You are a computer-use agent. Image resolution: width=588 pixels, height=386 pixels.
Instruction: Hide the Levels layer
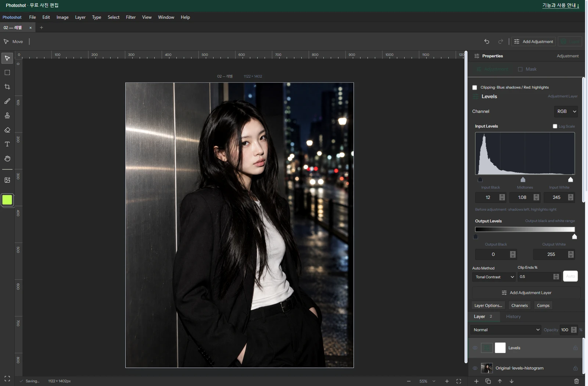475,348
